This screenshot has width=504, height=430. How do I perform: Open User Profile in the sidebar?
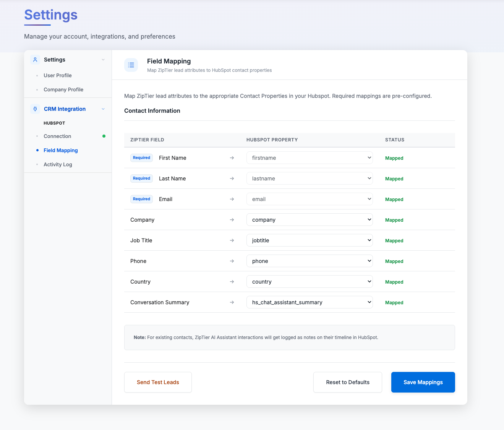point(58,75)
